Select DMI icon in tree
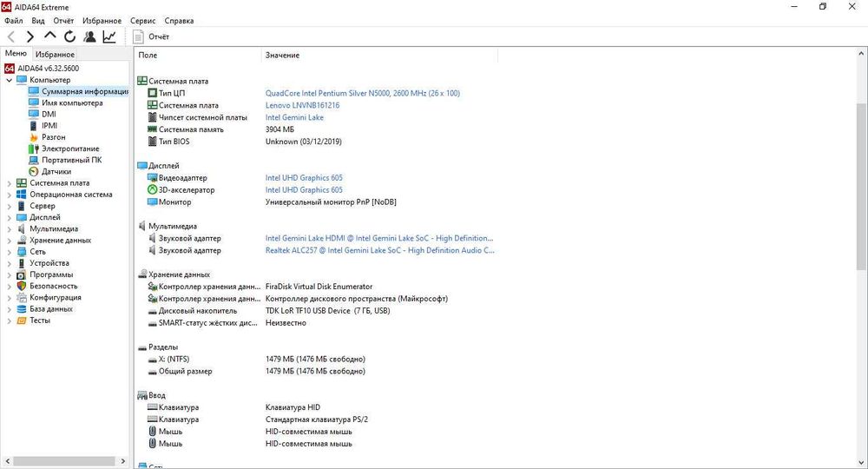The image size is (868, 469). [34, 114]
